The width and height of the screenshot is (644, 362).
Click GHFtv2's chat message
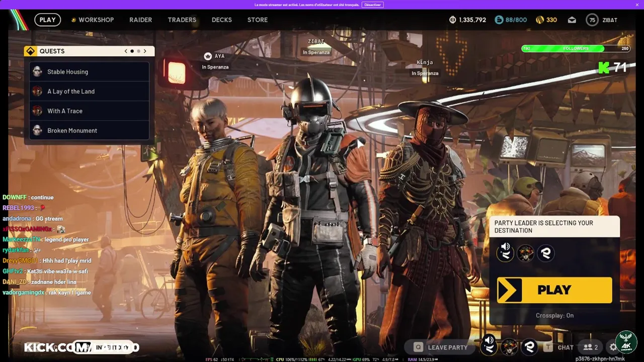45,271
